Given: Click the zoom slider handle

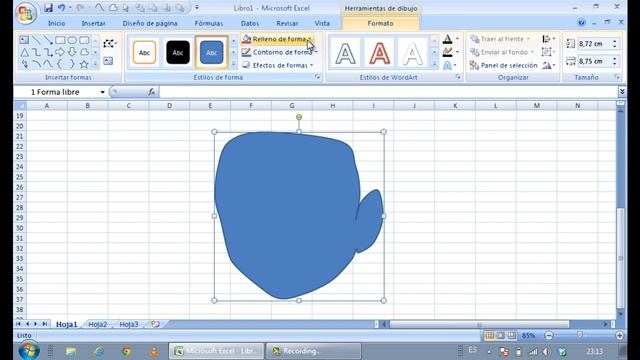Looking at the screenshot, I should (x=580, y=335).
